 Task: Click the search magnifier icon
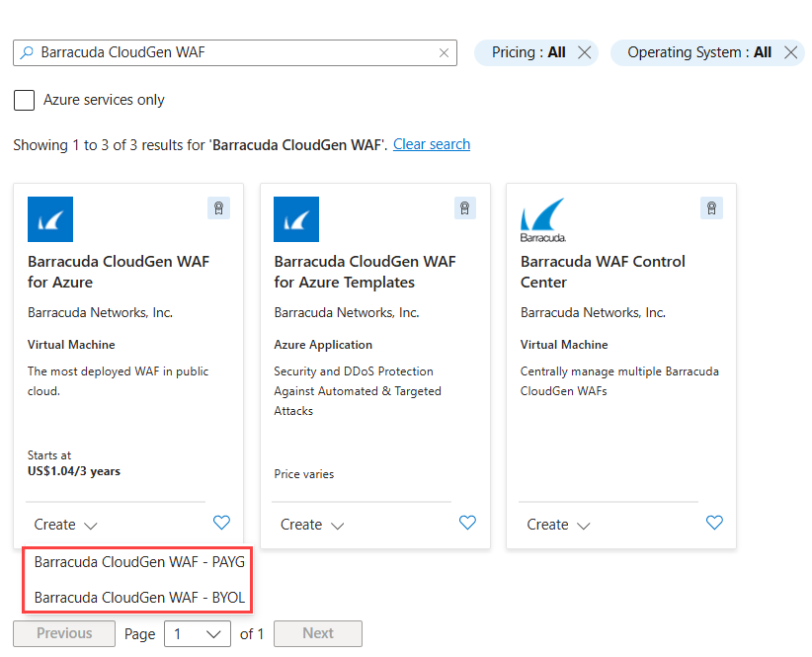[x=27, y=52]
